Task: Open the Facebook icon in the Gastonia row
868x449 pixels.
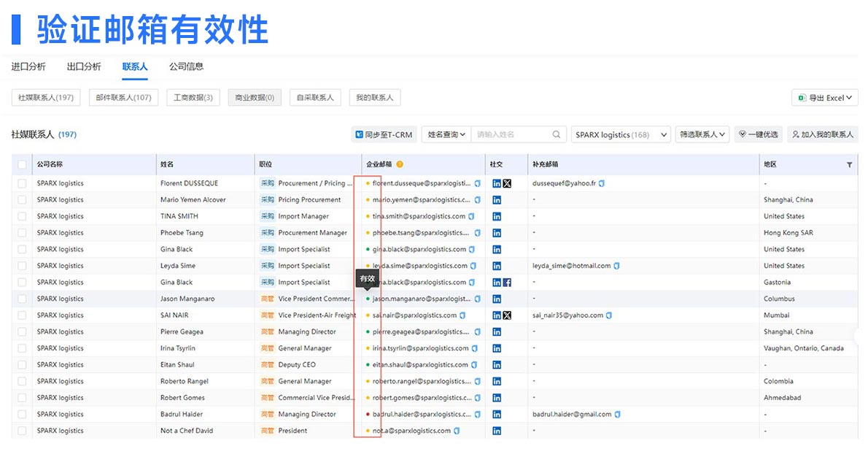Action: (507, 283)
